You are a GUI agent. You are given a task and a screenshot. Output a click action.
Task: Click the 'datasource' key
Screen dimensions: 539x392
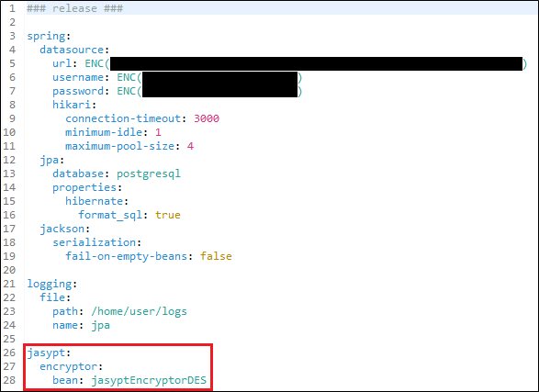72,50
